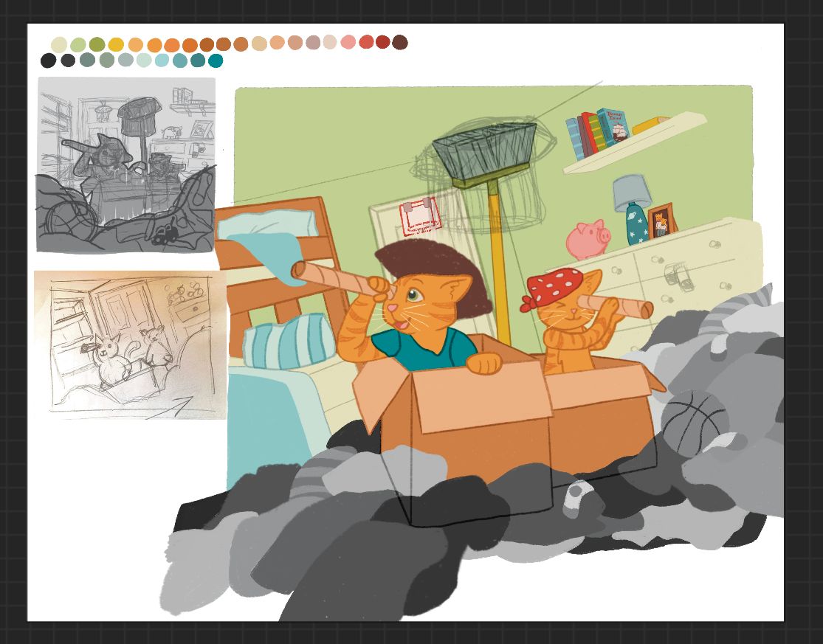Click the framed photo beside the lamp
The height and width of the screenshot is (644, 823).
[x=663, y=220]
